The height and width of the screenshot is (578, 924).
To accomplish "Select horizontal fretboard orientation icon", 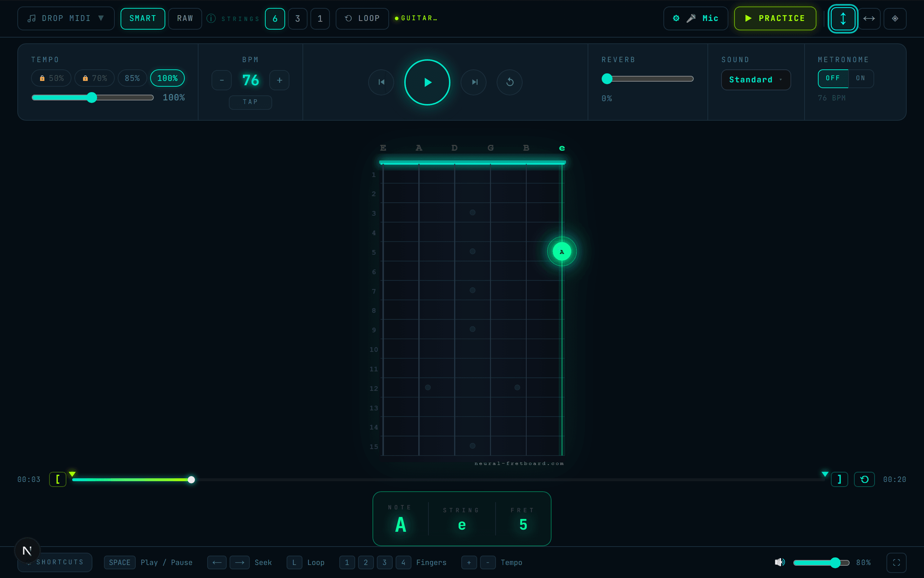I will tap(869, 19).
